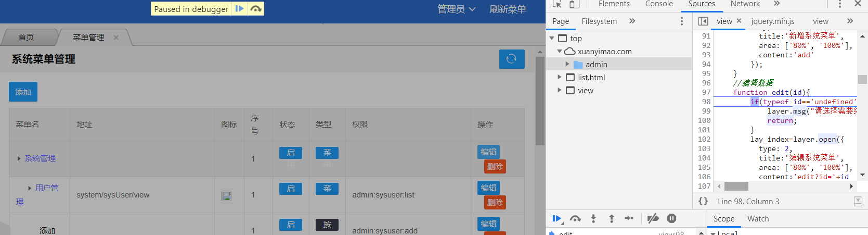Viewport: 868px width, 235px height.
Task: Click the blue 添加 button
Action: click(x=23, y=92)
